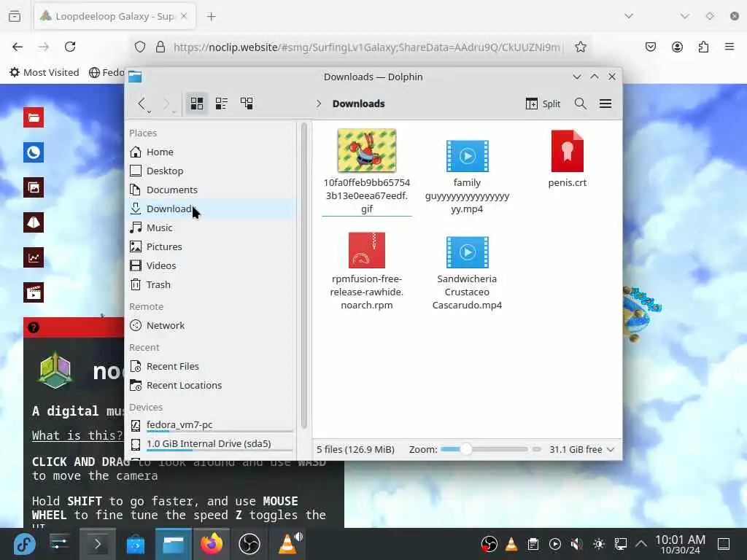Viewport: 747px width, 560px height.
Task: Go back in Firefox
Action: click(18, 47)
